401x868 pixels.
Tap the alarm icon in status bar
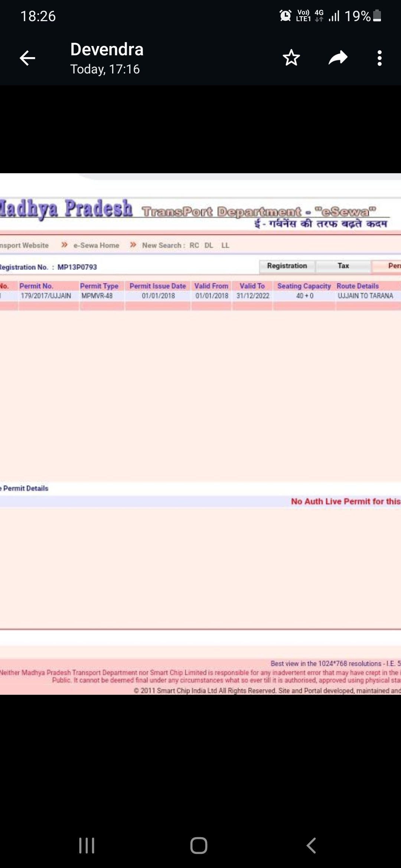point(285,16)
